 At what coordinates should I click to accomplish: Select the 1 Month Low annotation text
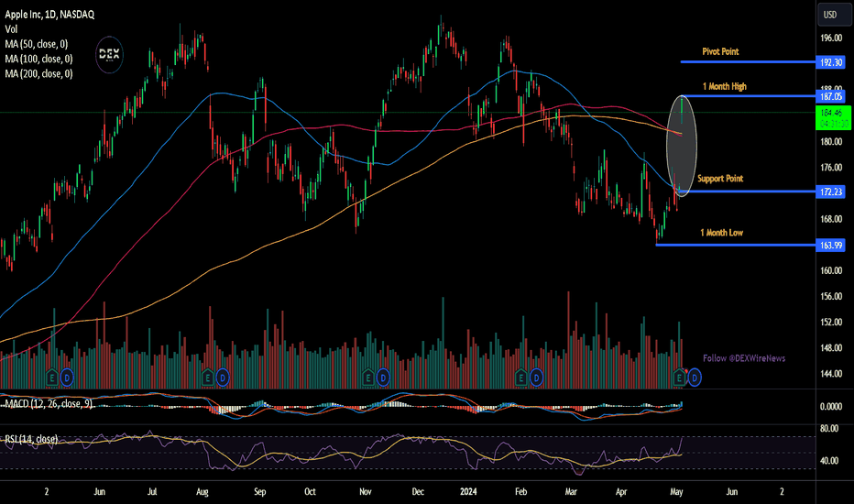point(721,233)
